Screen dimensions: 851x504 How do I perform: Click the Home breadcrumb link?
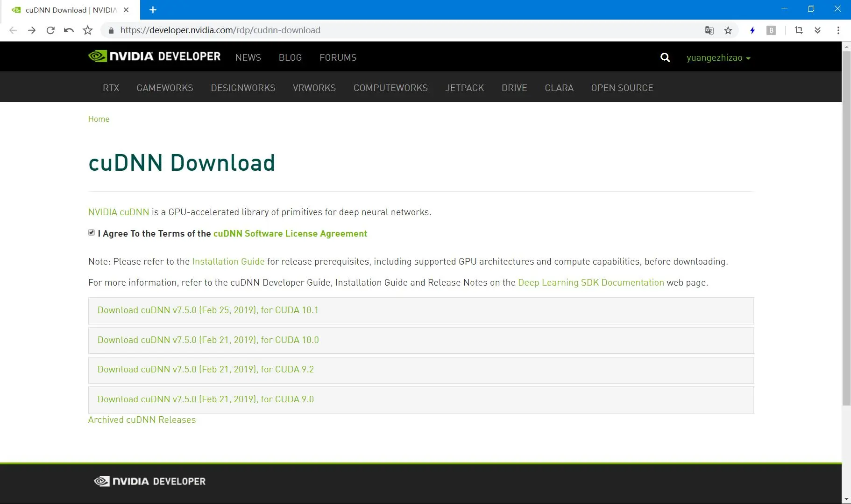[99, 119]
